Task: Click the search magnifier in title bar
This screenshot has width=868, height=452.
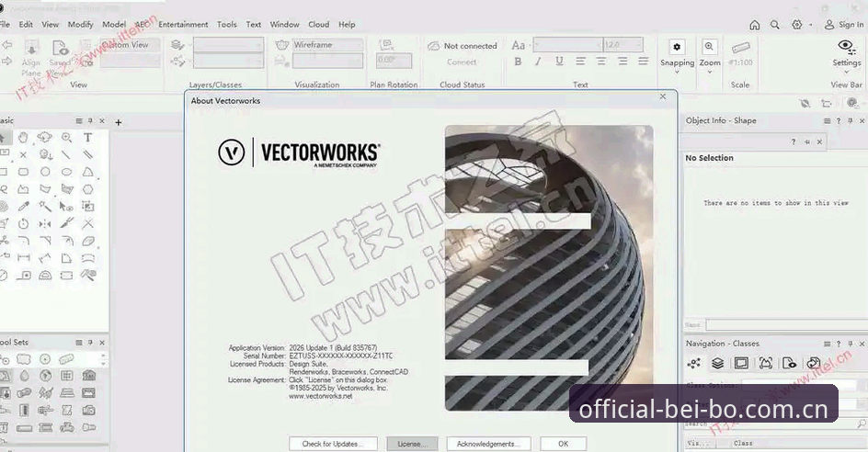Action: [x=775, y=25]
